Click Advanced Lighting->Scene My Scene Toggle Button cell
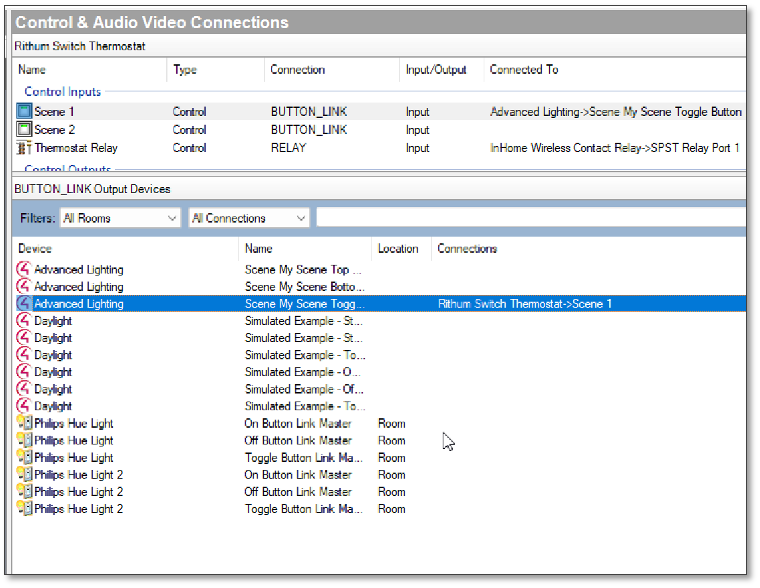760x588 pixels. [x=616, y=112]
